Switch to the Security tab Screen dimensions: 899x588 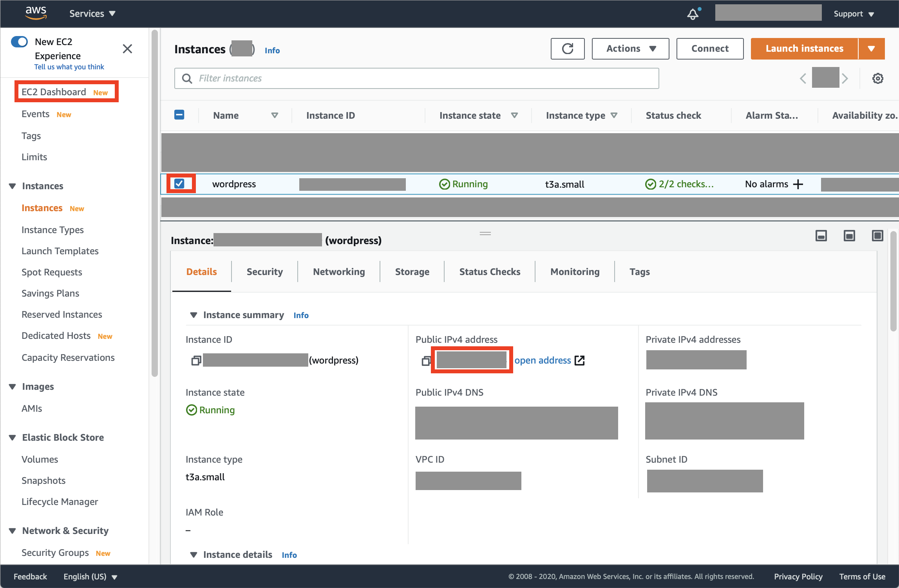265,272
